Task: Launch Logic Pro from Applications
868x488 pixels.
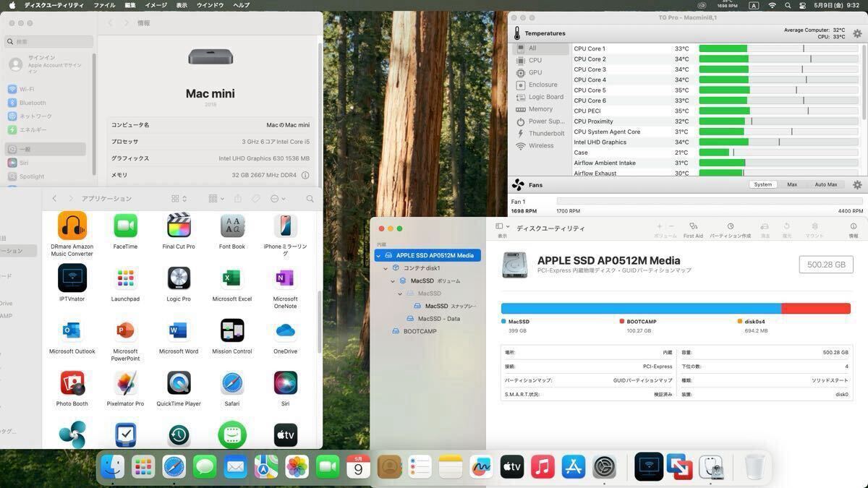Action: [179, 278]
